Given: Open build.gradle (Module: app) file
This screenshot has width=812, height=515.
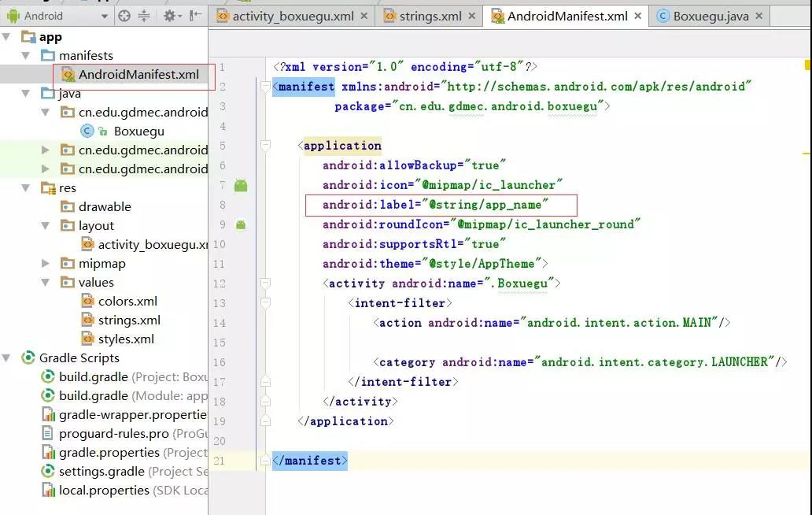Looking at the screenshot, I should pos(133,396).
